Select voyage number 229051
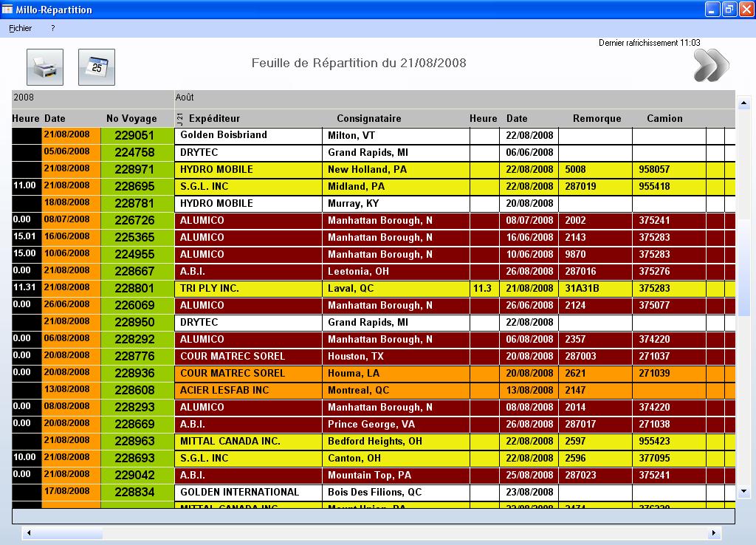 coord(137,136)
